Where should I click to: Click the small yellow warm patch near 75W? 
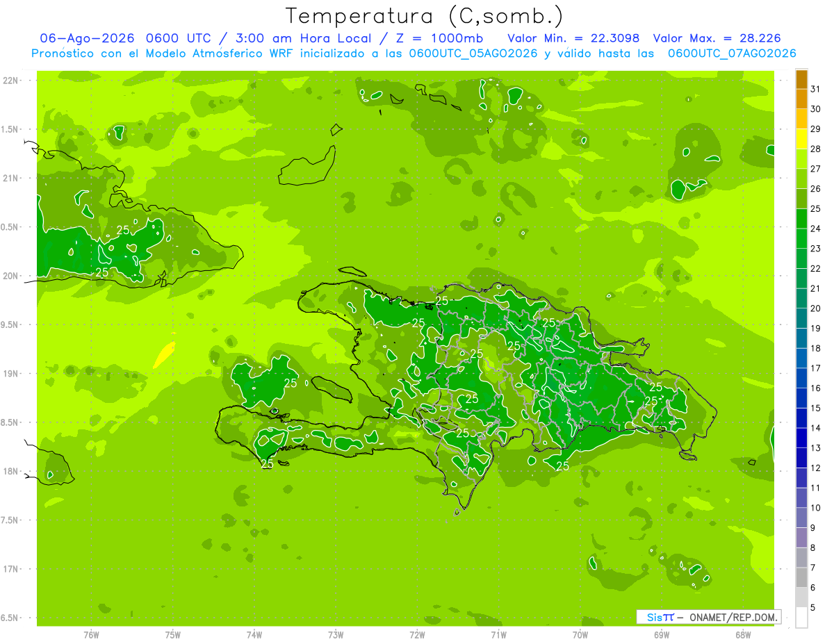(164, 354)
